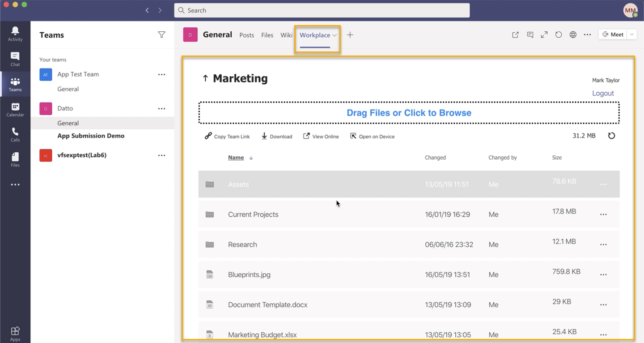The height and width of the screenshot is (343, 644).
Task: Sort files by the Name column
Action: [x=236, y=158]
